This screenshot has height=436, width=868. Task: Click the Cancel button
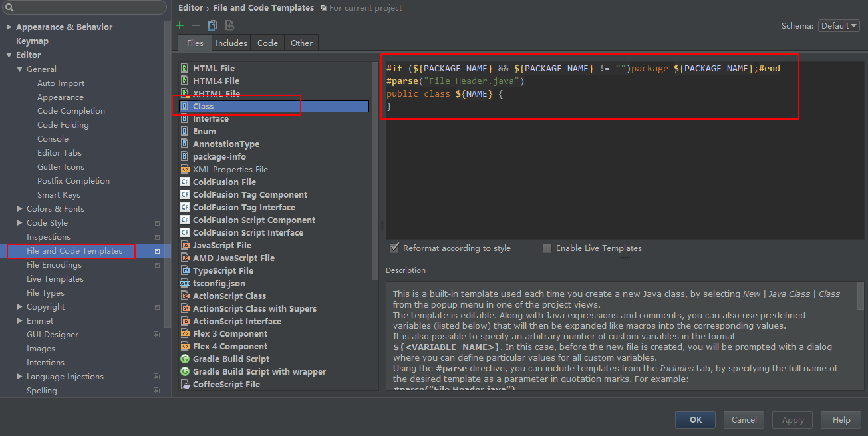[x=744, y=420]
